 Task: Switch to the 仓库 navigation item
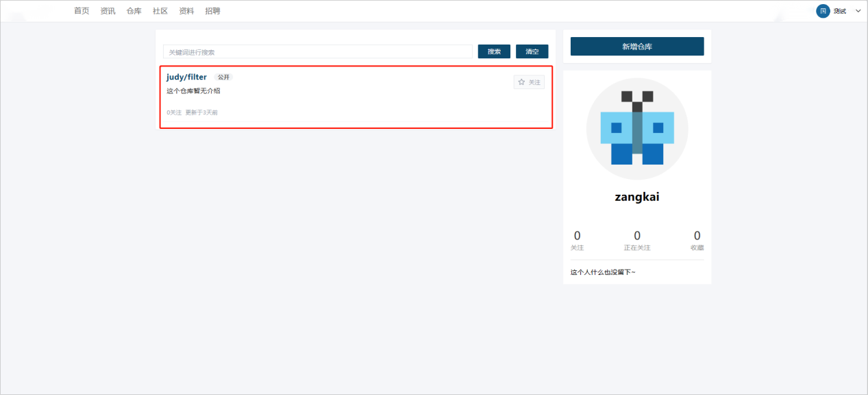pyautogui.click(x=134, y=11)
